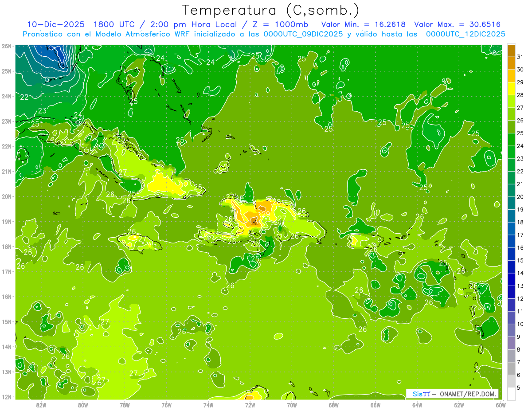Click the 80W longitude axis label

pyautogui.click(x=82, y=404)
